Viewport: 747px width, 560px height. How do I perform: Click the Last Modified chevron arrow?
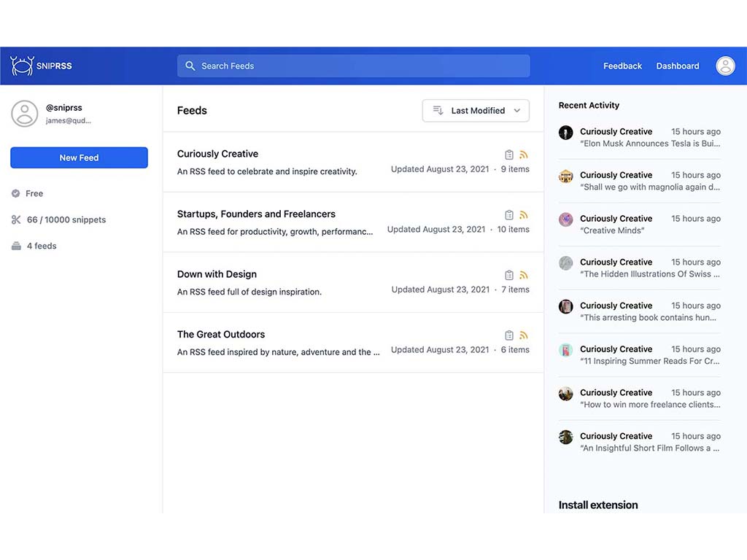point(517,111)
